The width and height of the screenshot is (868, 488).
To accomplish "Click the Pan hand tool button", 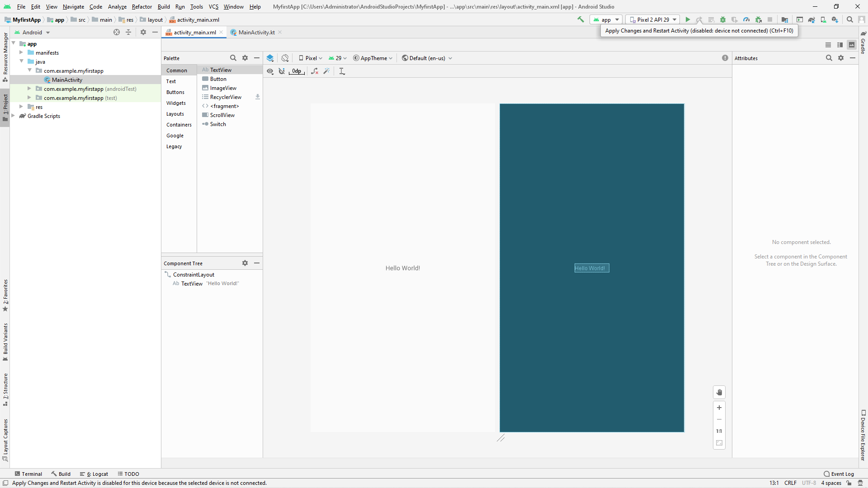I will point(719,392).
